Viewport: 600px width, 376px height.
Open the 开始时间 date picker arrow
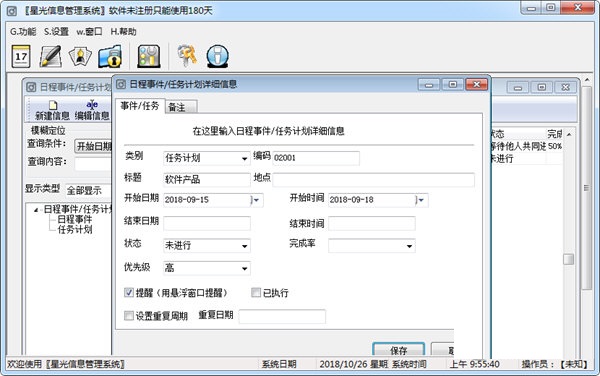422,200
